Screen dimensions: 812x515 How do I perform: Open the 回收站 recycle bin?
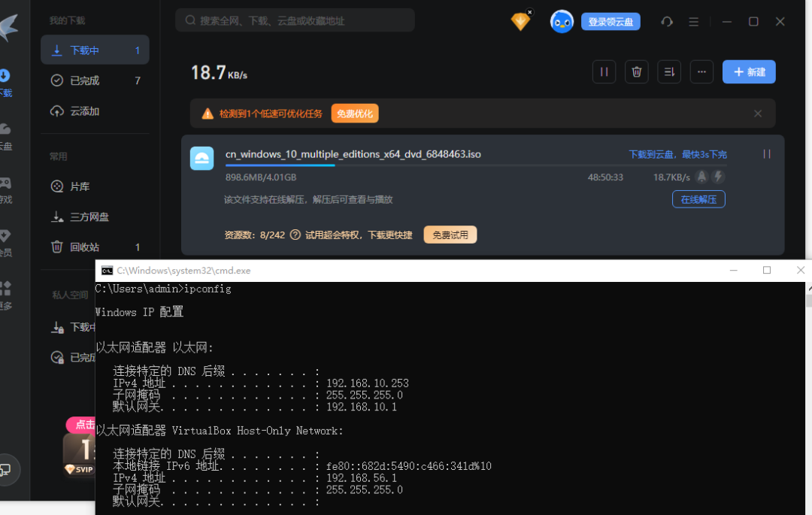95,247
